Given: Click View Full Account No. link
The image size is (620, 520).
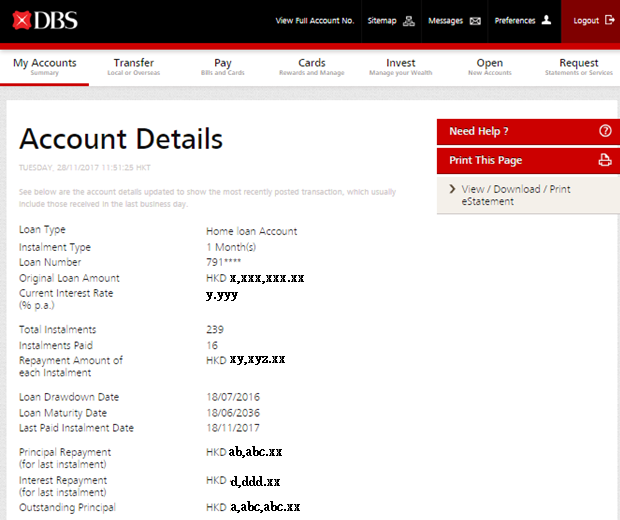Looking at the screenshot, I should click(314, 20).
